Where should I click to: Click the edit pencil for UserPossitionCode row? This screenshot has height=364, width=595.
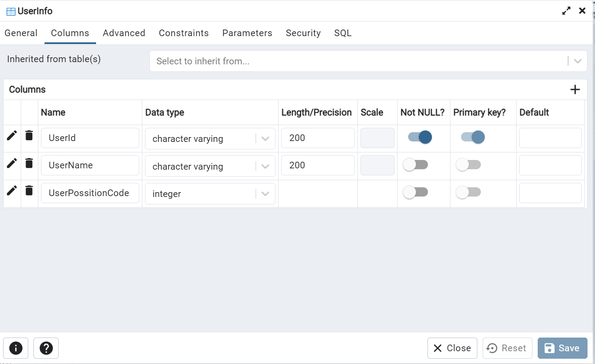coord(12,190)
